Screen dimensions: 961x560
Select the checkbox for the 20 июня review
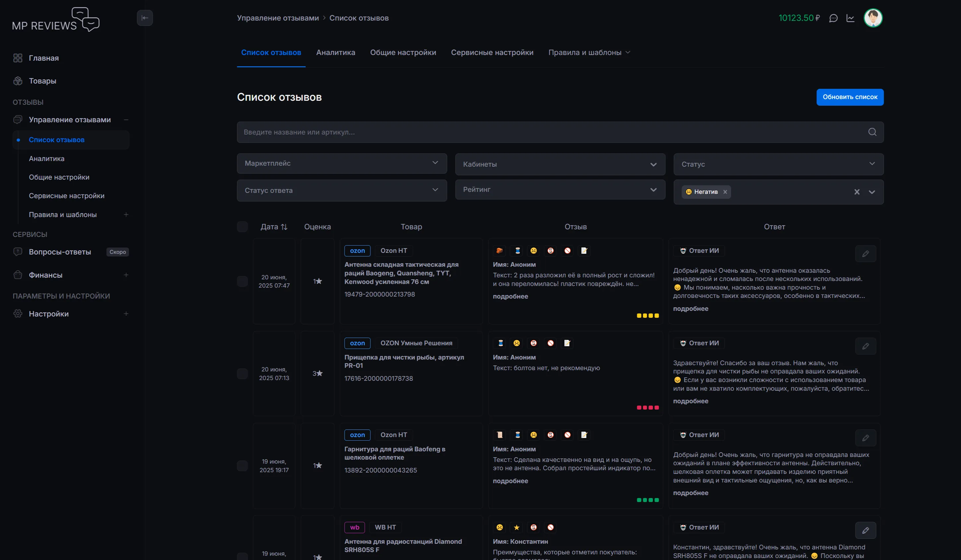[243, 281]
